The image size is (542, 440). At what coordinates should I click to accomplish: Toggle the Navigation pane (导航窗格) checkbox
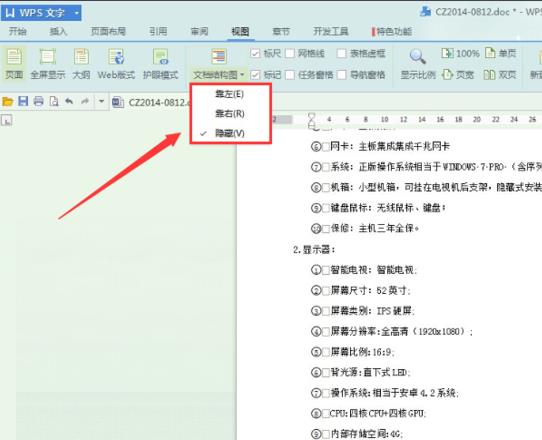[342, 75]
